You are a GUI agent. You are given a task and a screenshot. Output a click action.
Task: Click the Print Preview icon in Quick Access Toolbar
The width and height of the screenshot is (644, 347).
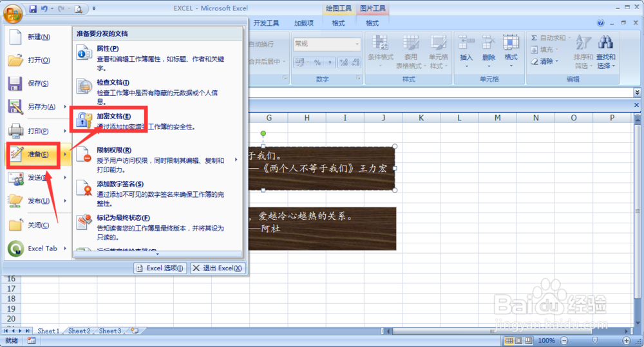79,8
